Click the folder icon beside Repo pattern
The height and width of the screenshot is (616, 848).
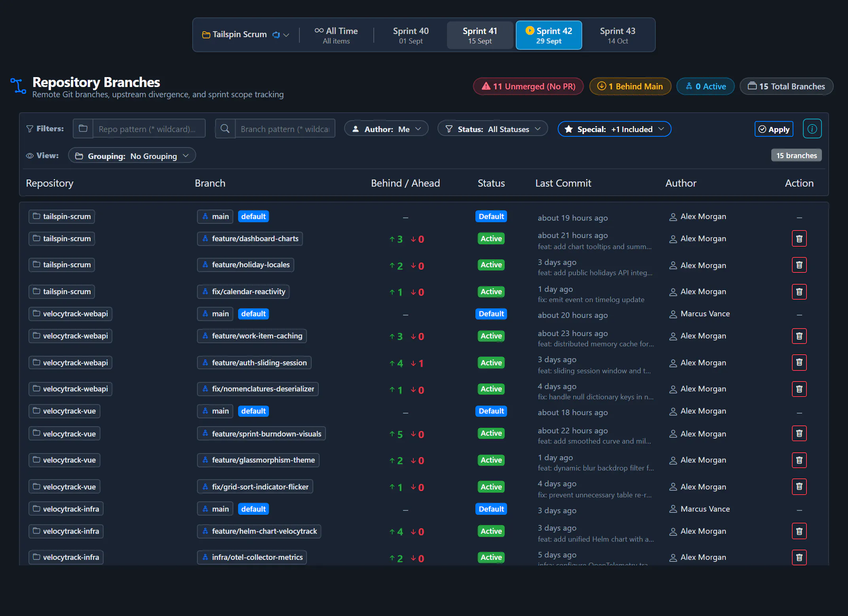click(x=83, y=128)
